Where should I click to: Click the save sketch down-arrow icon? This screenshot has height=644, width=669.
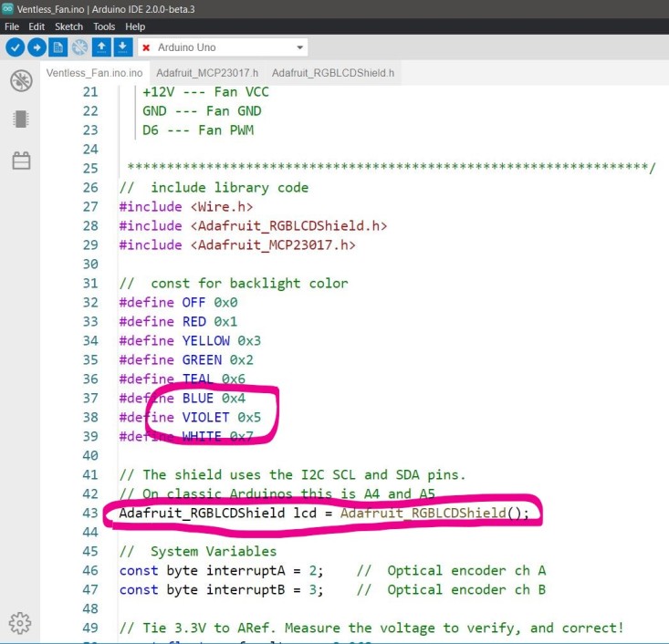pyautogui.click(x=122, y=47)
